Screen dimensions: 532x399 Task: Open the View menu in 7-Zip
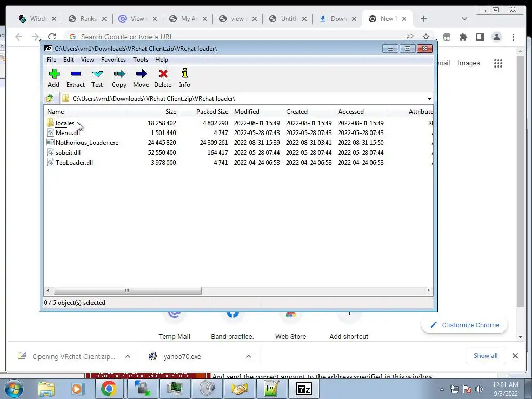(87, 59)
